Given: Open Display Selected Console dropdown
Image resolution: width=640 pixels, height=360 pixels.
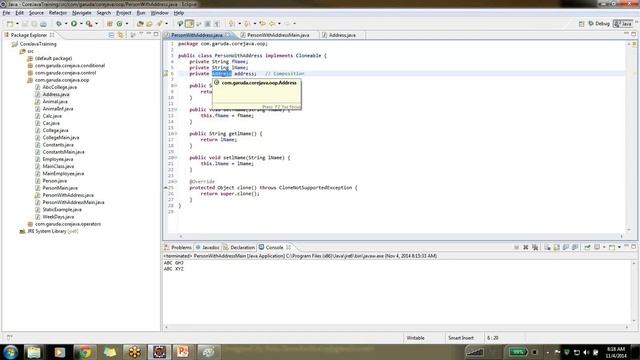Looking at the screenshot, I should click(x=604, y=247).
